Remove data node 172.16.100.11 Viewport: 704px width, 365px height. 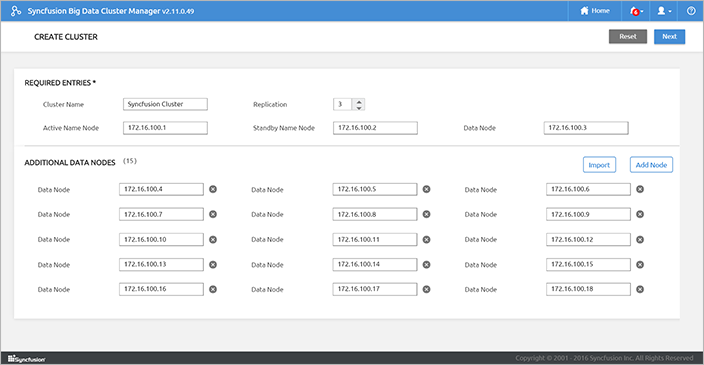(x=427, y=240)
